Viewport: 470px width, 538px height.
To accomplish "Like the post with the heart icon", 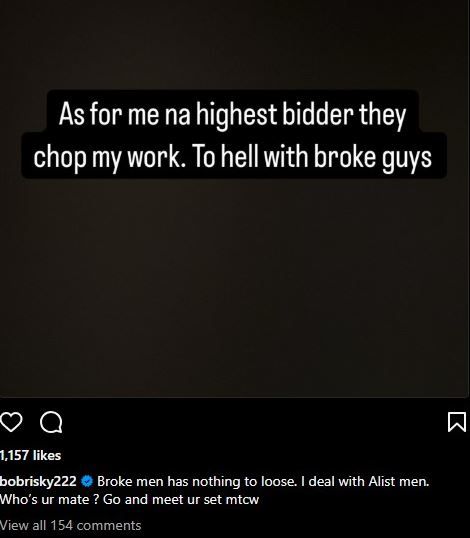I will tap(11, 422).
